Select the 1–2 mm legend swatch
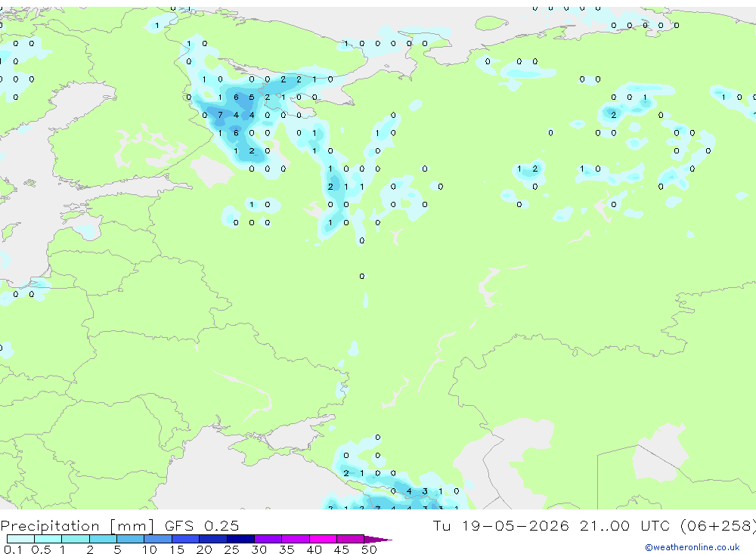Image resolution: width=756 pixels, height=554 pixels. point(75,539)
